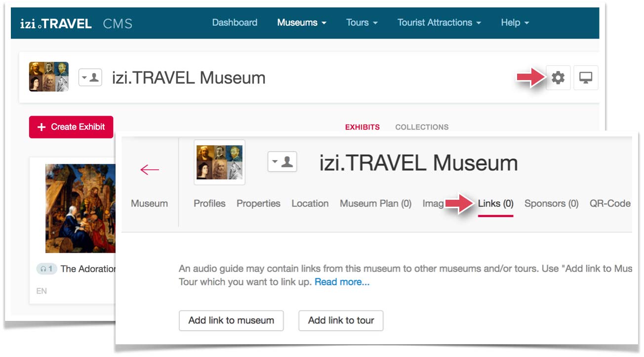Image resolution: width=644 pixels, height=357 pixels.
Task: Click the Create Exhibit button
Action: click(71, 127)
